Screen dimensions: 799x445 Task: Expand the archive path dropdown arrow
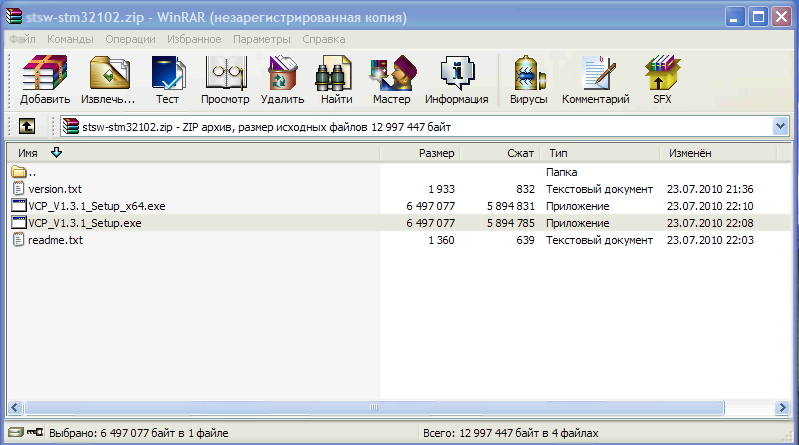pyautogui.click(x=780, y=126)
